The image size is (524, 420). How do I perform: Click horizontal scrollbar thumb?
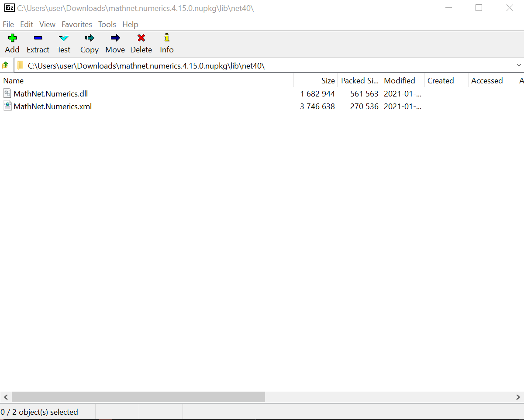tap(138, 397)
